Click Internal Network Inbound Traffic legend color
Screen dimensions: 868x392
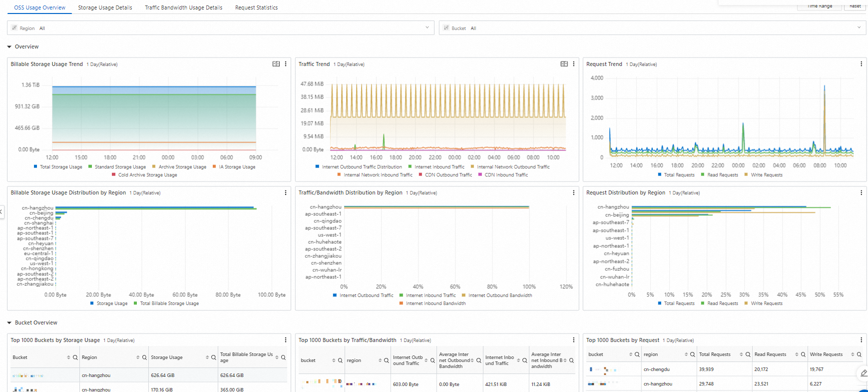[x=339, y=174]
